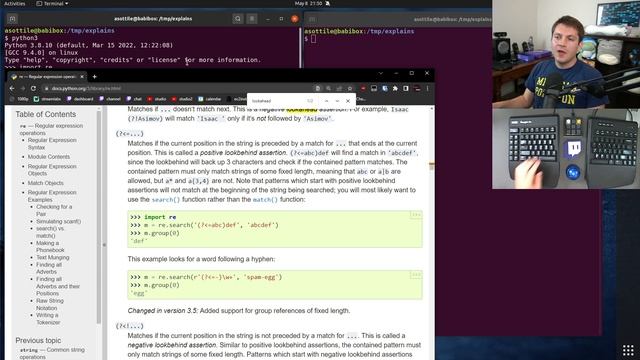
Task: Open string Common string operations link
Action: point(52,353)
